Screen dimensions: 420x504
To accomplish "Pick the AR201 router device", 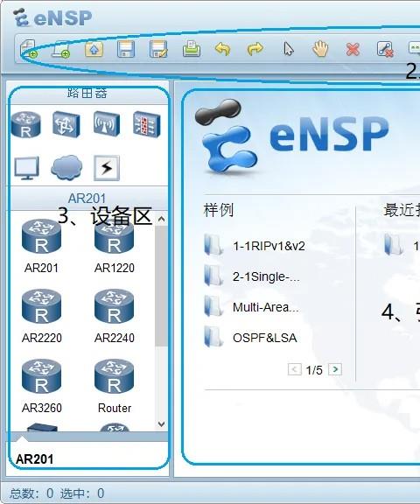I will [x=41, y=247].
